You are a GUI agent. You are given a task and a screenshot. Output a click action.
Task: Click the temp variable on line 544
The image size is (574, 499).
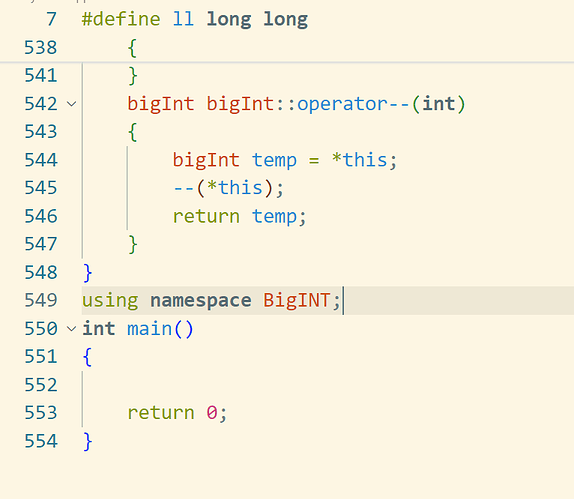(x=274, y=161)
